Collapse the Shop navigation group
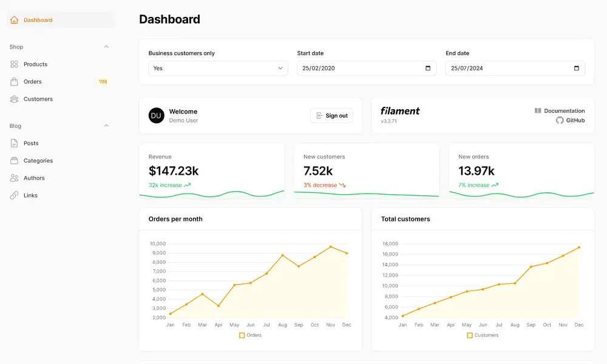Image resolution: width=607 pixels, height=364 pixels. 106,47
